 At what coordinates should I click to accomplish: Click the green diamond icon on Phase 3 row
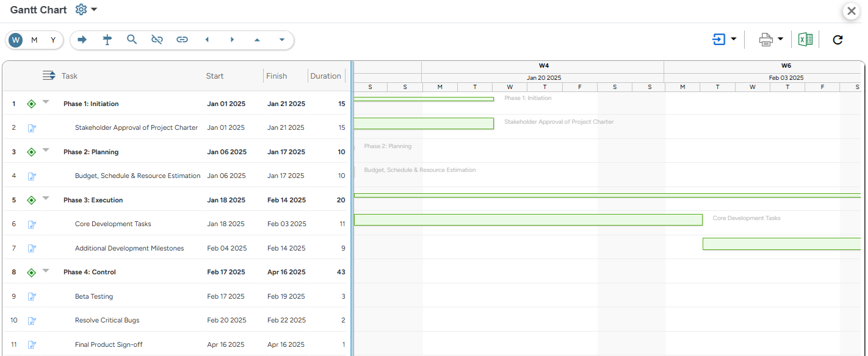click(32, 200)
